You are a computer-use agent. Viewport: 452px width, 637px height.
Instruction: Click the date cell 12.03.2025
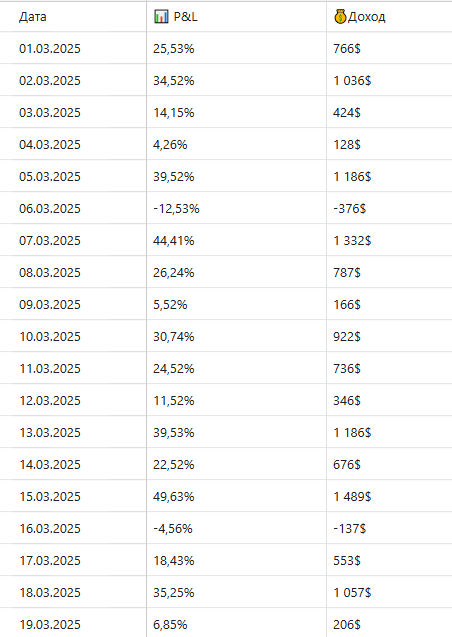point(50,401)
